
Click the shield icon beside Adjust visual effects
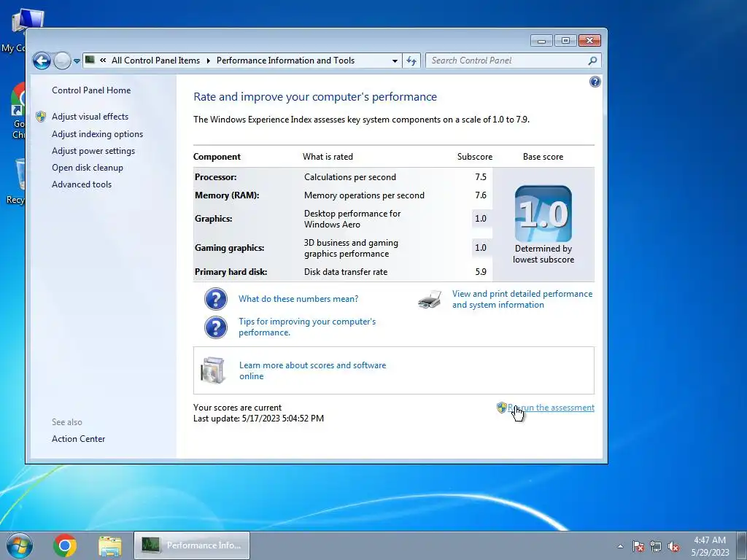coord(41,116)
